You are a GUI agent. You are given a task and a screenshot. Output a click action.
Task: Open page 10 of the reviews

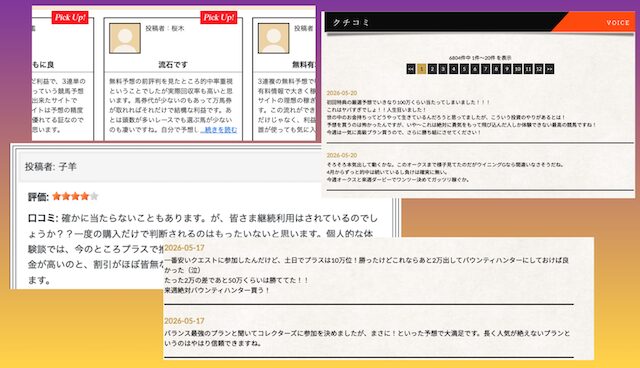point(518,69)
